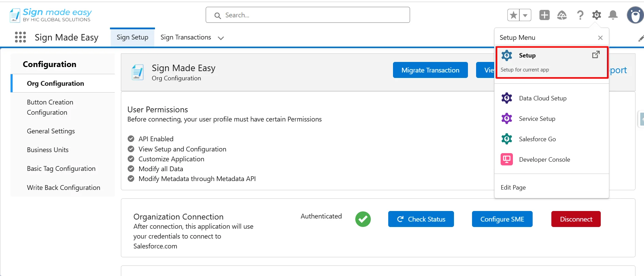Open General Settings in sidebar
Screen dimensions: 644x276
pos(63,131)
